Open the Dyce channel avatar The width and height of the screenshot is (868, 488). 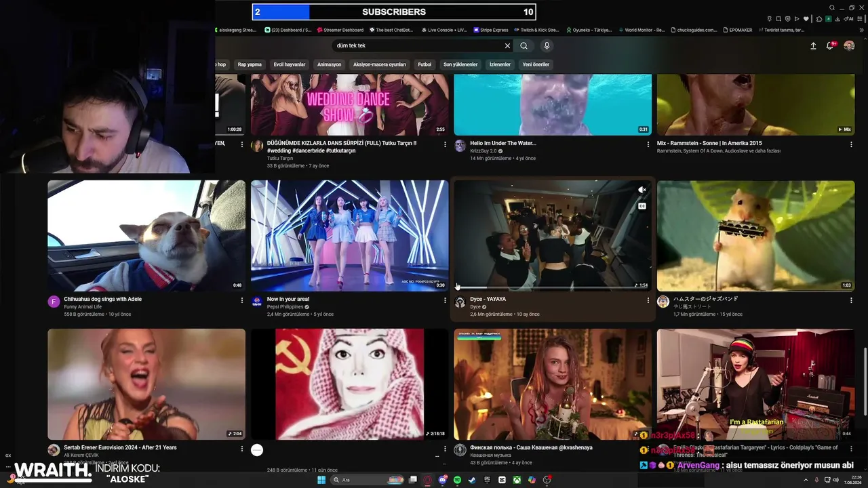(460, 302)
